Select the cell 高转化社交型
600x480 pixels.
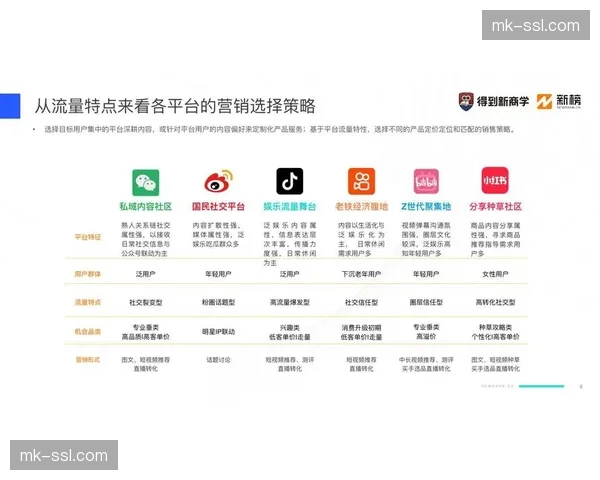tap(495, 302)
